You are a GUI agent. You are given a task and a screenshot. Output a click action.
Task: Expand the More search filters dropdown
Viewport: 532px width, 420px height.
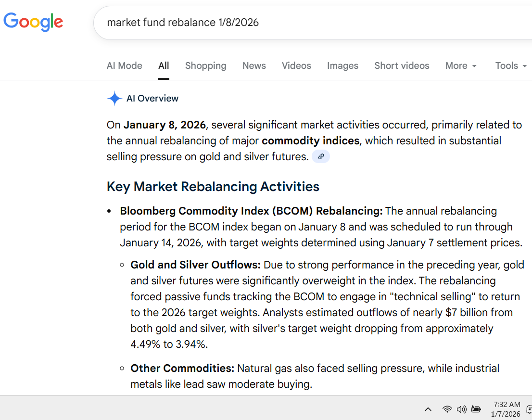click(x=461, y=66)
